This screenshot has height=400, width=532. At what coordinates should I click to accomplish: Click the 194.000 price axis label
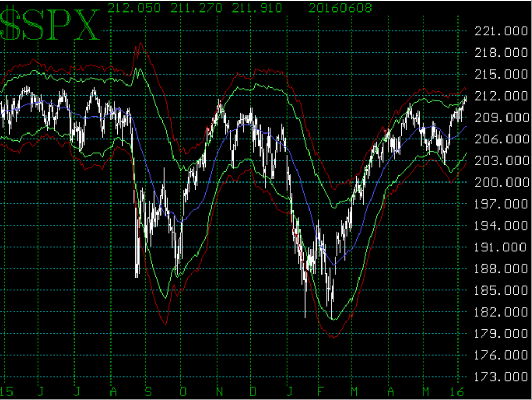[501, 225]
